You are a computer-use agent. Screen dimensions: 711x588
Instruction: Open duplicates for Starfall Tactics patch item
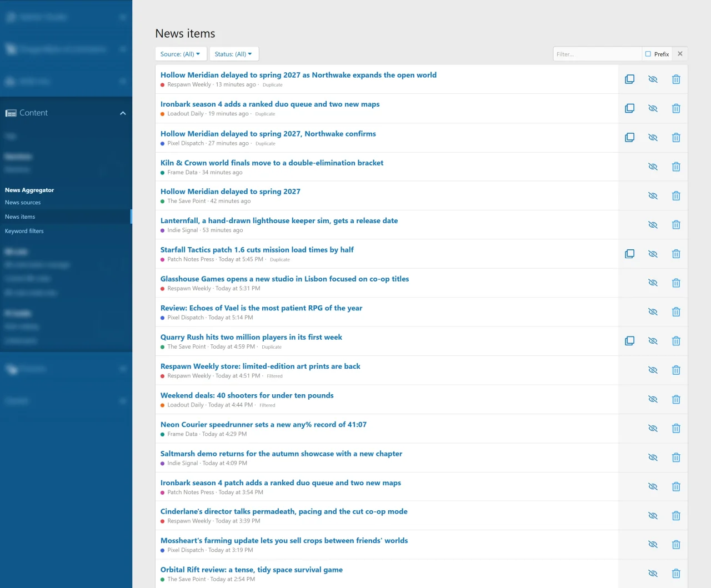[x=629, y=254]
